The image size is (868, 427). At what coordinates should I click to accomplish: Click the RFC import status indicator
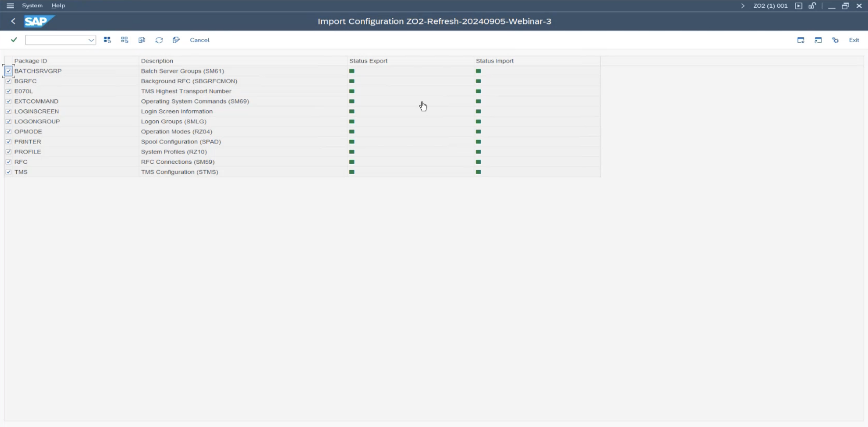click(x=478, y=162)
